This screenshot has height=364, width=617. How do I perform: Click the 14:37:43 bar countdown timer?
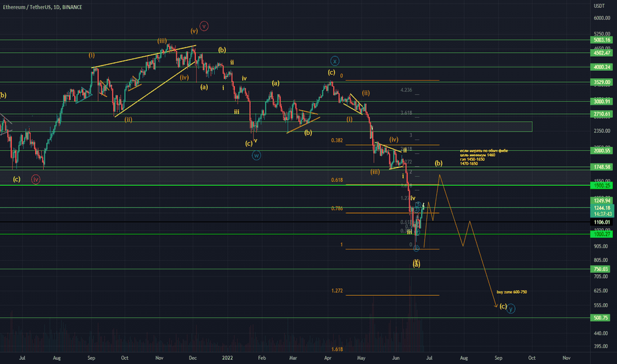(x=602, y=214)
